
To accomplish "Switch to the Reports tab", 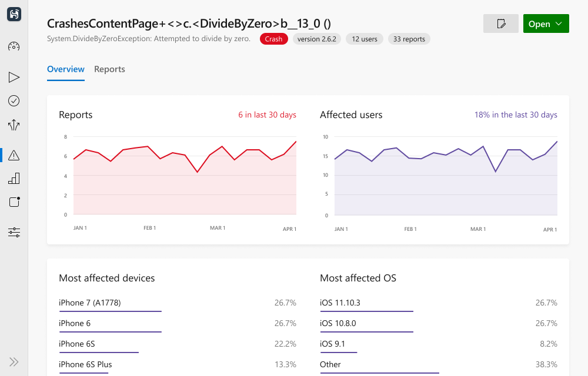I will (x=109, y=69).
